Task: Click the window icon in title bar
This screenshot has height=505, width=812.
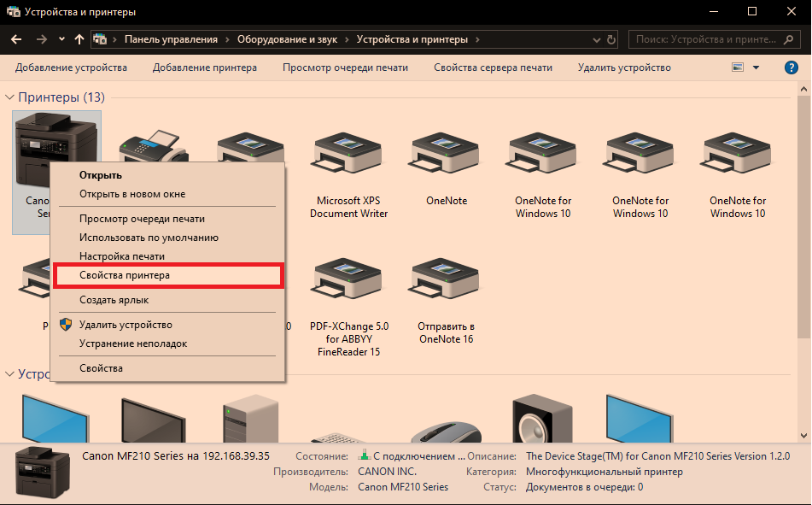Action: coord(14,11)
